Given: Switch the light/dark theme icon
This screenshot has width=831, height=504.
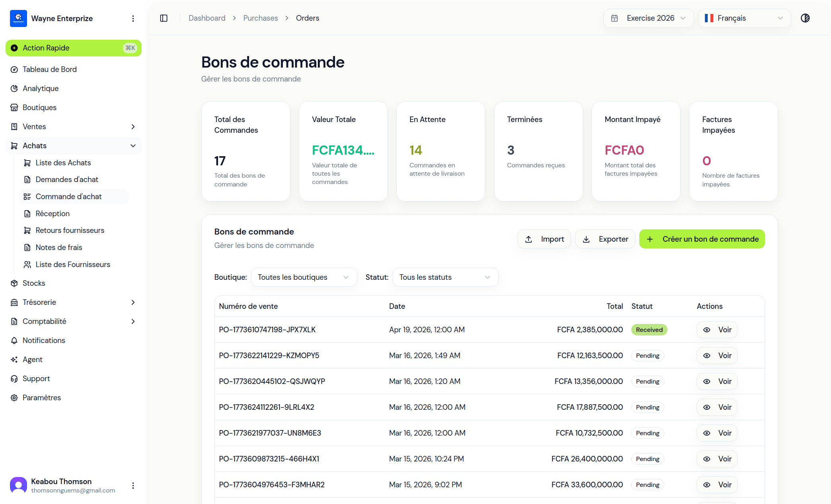Looking at the screenshot, I should tap(805, 18).
